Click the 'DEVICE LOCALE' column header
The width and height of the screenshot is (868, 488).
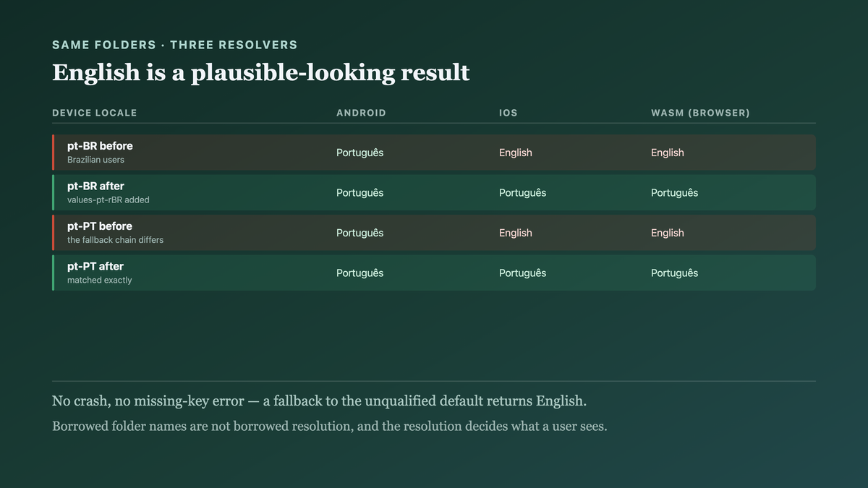(95, 113)
